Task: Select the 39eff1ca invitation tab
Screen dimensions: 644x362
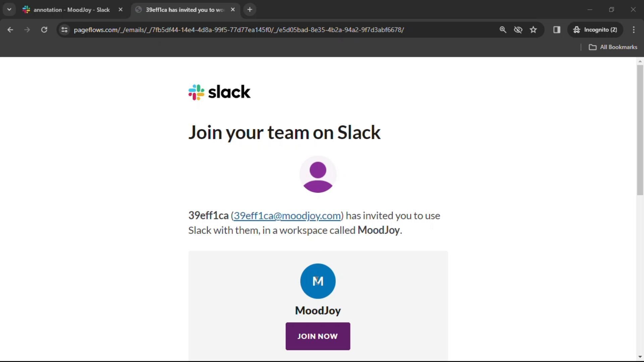Action: [x=184, y=10]
